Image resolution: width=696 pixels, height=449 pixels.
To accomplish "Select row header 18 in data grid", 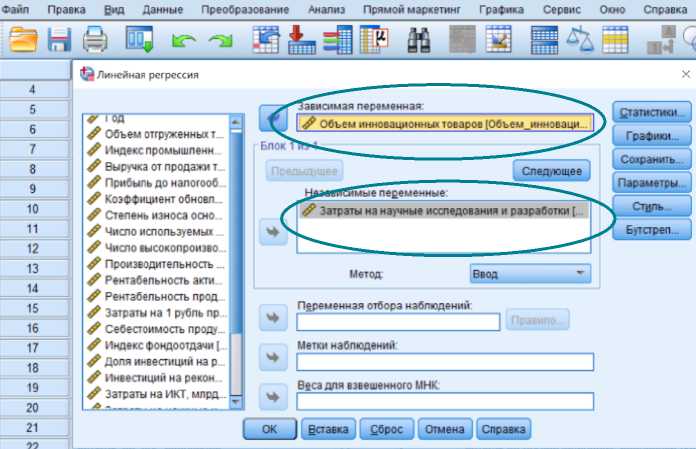I will point(33,368).
